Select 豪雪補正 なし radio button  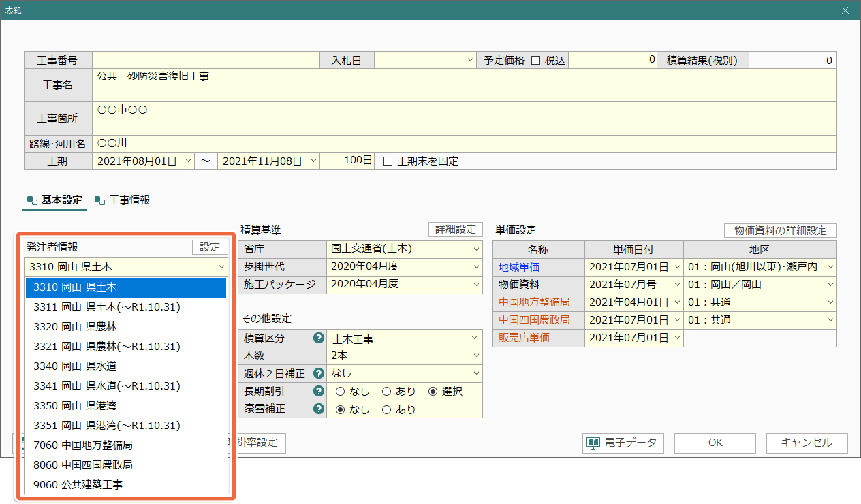coord(340,409)
